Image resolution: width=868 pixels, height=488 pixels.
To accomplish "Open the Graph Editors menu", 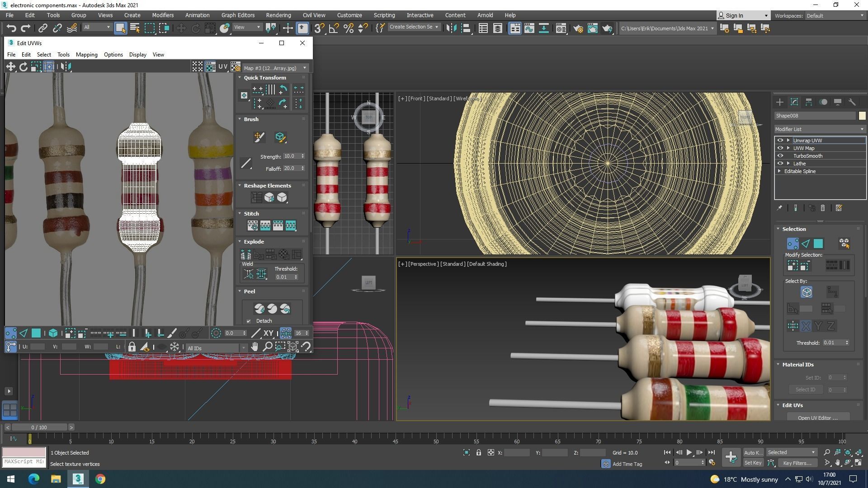I will click(x=238, y=15).
